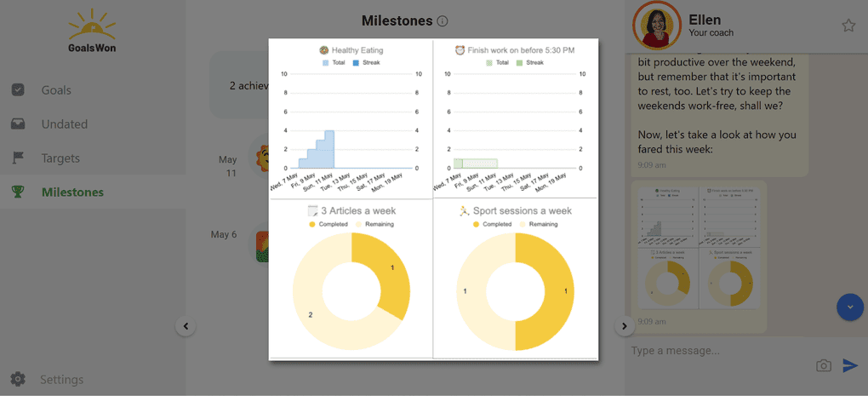Click coach Ellen's profile avatar
Screen dimensions: 868x396
657,26
